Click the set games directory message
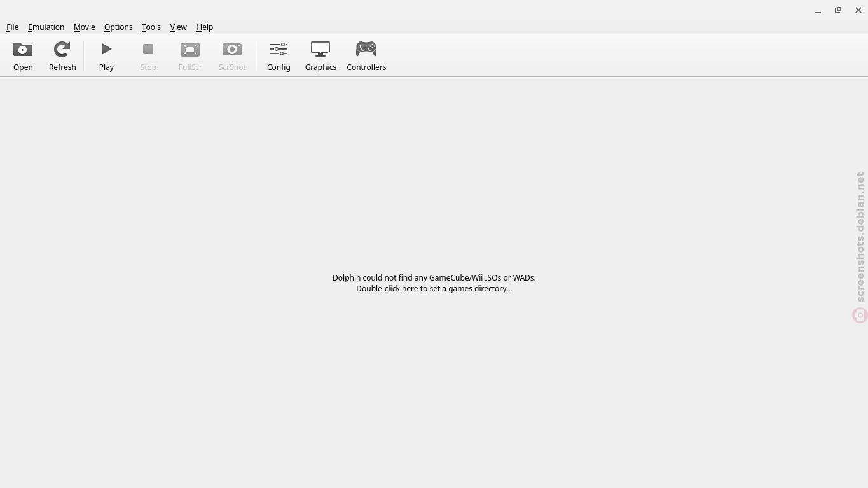The height and width of the screenshot is (488, 868). click(434, 283)
